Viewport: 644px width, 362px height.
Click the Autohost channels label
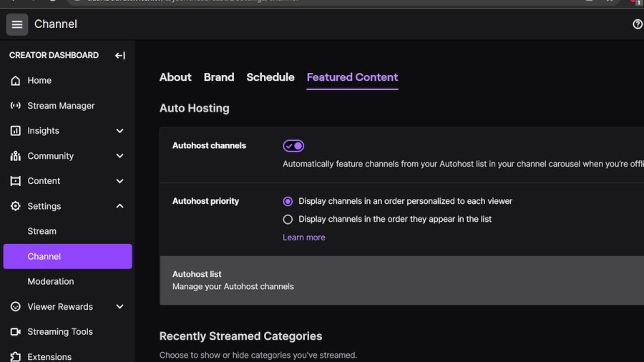click(x=209, y=146)
